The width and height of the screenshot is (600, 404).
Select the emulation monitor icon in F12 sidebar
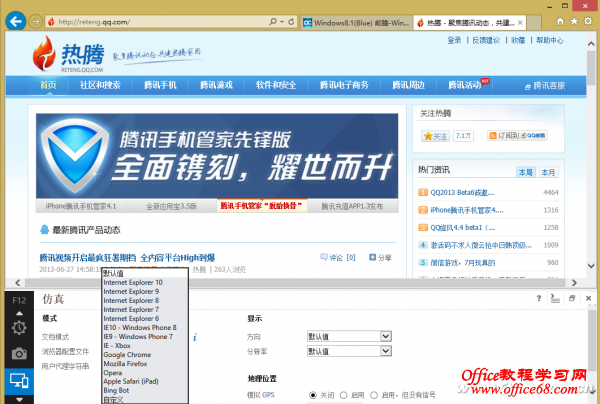coord(19,381)
